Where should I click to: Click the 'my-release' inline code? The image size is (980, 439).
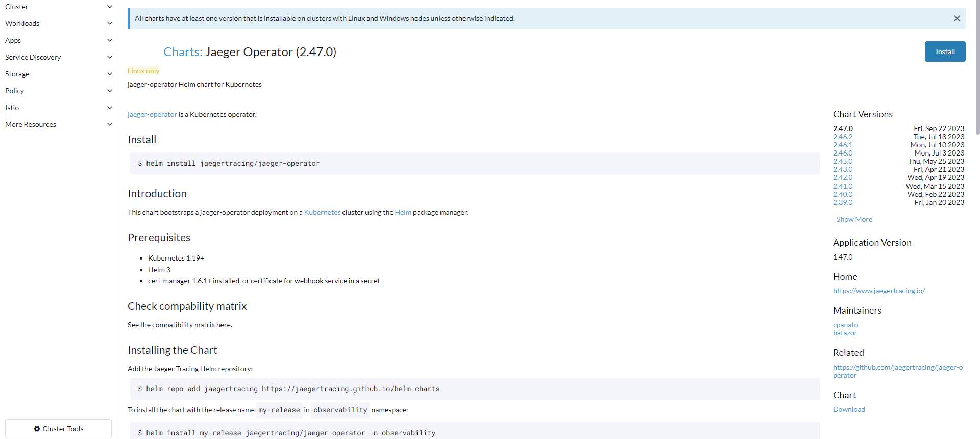tap(279, 410)
